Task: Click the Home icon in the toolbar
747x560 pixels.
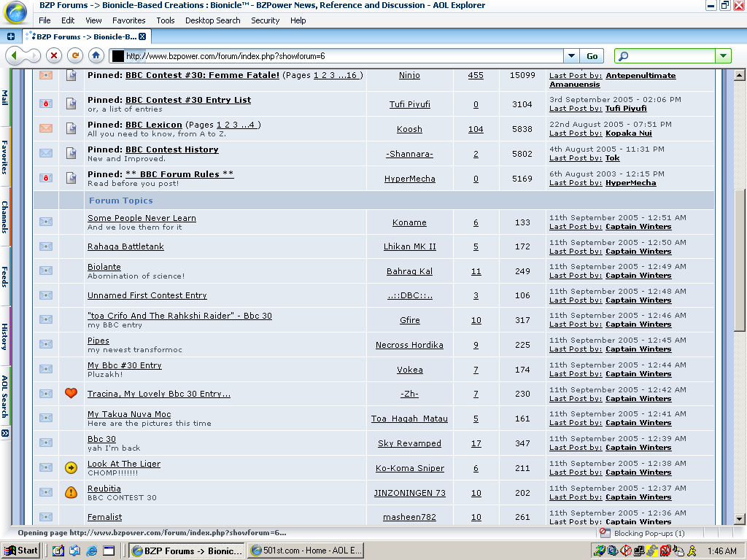Action: point(96,55)
